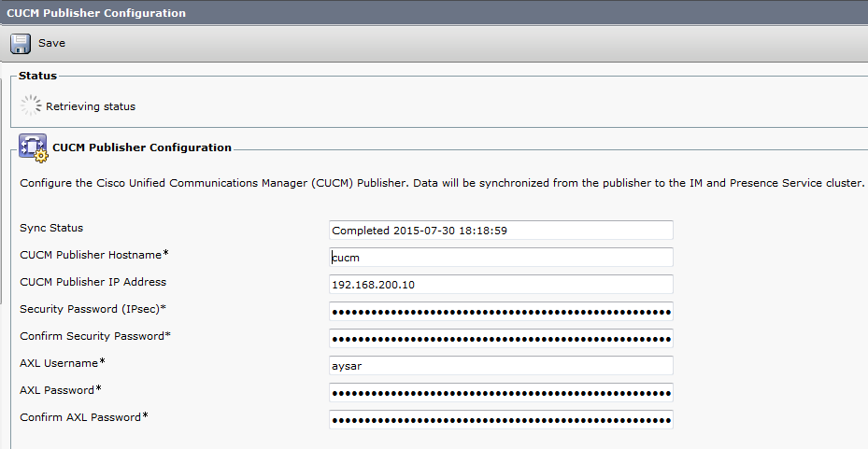This screenshot has width=868, height=449.
Task: Click the Sync Status label
Action: coord(51,228)
